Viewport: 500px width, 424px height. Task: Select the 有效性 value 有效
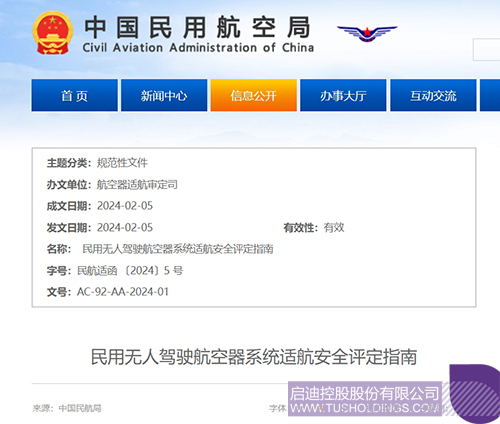[x=334, y=228]
